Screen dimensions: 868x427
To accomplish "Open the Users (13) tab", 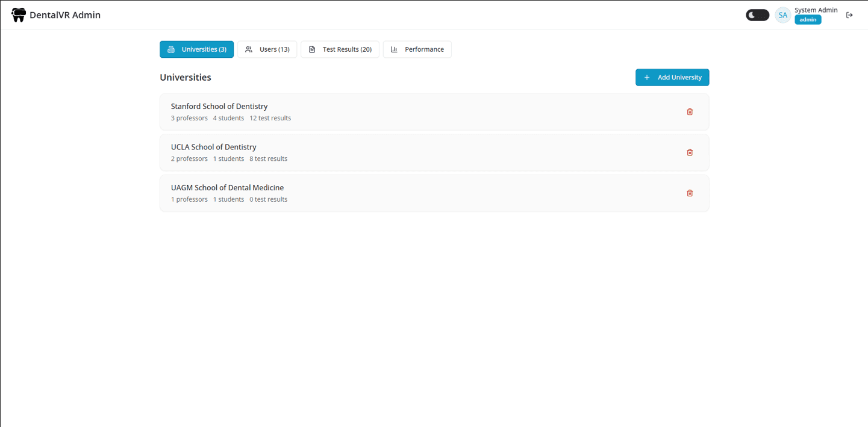I will pos(267,49).
